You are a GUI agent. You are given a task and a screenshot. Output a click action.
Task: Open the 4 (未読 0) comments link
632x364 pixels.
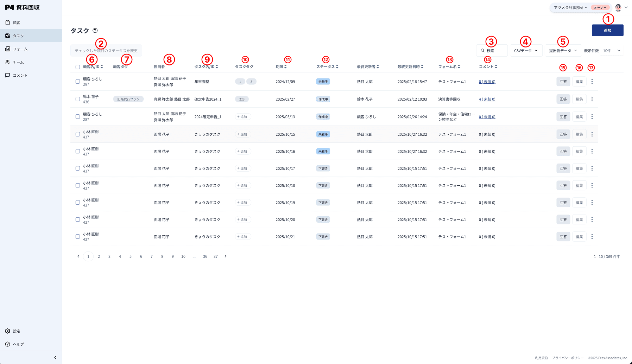(487, 99)
